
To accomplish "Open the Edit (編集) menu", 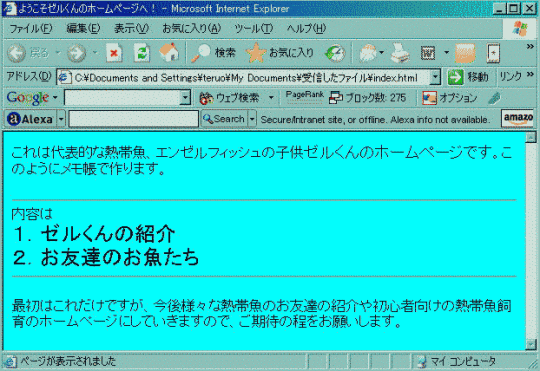I will tap(83, 29).
